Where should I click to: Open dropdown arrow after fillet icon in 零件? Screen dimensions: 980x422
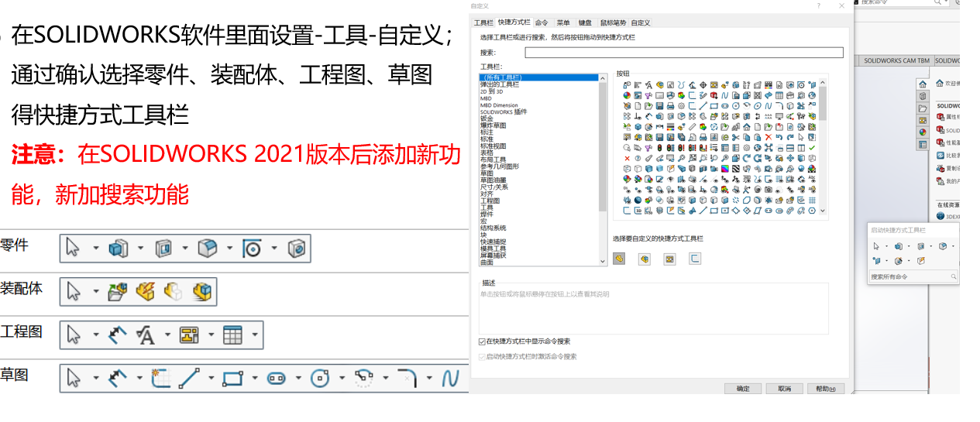point(230,249)
